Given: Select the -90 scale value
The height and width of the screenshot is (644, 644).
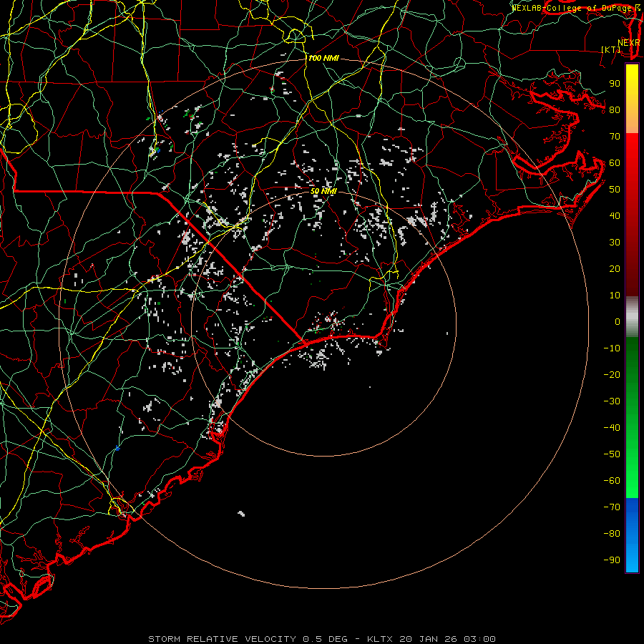Looking at the screenshot, I should pyautogui.click(x=612, y=560).
